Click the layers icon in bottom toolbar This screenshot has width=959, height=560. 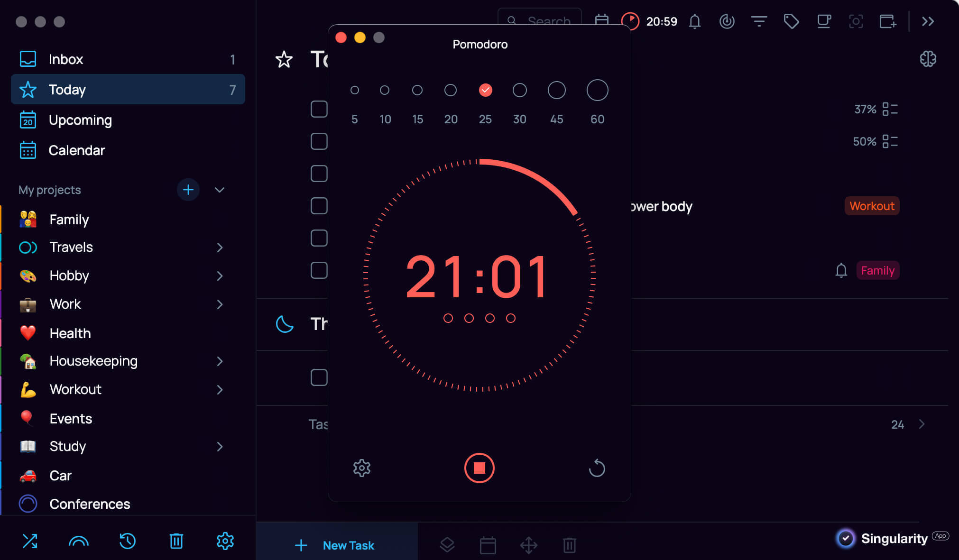(447, 545)
